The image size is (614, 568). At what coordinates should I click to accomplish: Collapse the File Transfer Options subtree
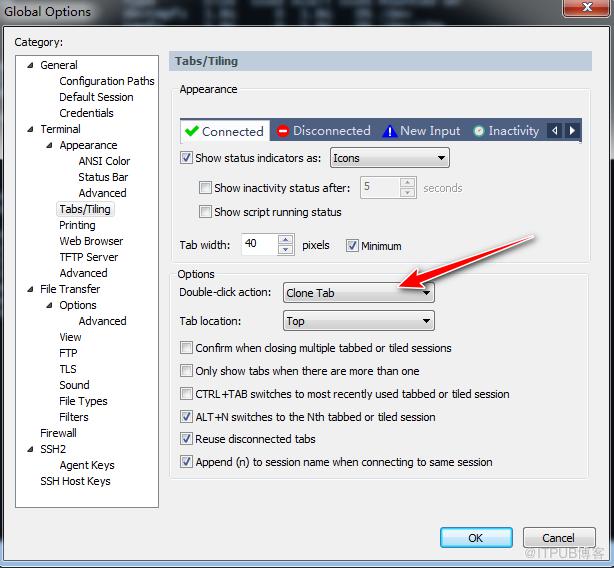tap(49, 305)
